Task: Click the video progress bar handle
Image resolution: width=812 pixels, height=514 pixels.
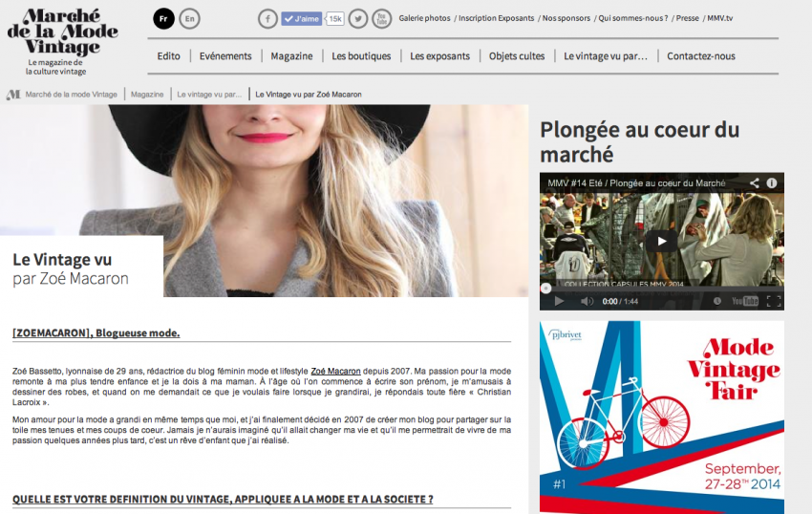Action: pyautogui.click(x=545, y=289)
